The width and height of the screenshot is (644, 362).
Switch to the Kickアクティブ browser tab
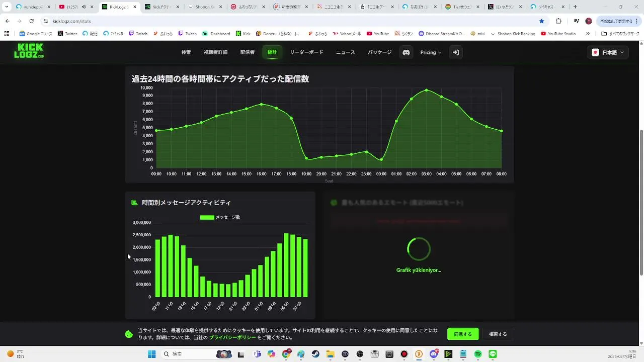(x=162, y=7)
